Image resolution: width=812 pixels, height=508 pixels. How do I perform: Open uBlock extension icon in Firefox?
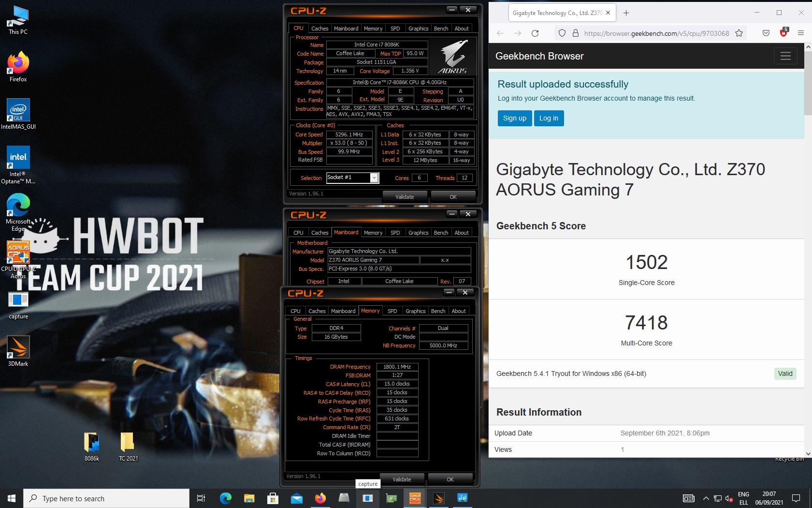[x=783, y=33]
